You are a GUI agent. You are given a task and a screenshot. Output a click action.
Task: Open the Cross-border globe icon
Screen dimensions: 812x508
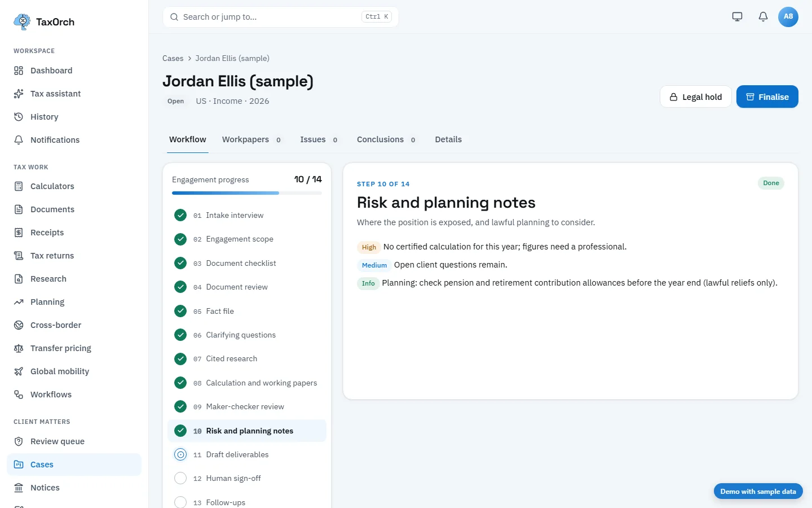[x=19, y=325]
